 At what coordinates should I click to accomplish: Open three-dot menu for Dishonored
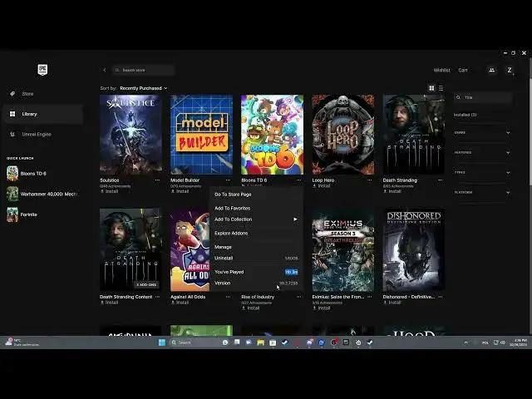click(x=440, y=297)
